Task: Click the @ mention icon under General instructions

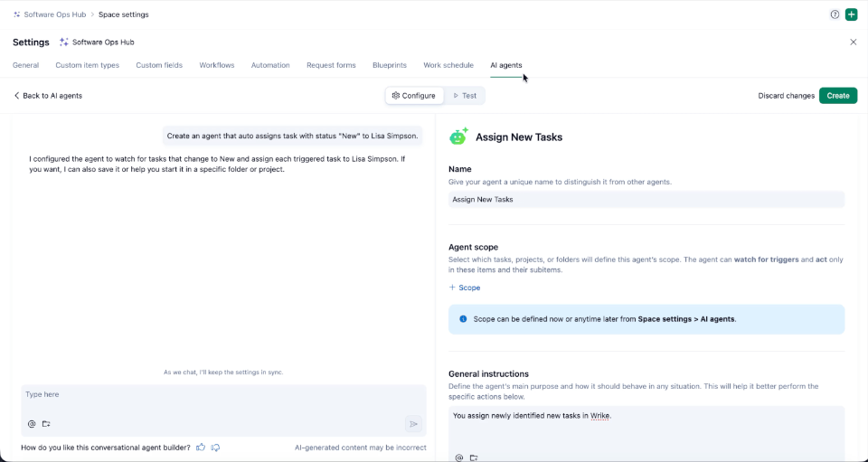Action: pos(459,457)
